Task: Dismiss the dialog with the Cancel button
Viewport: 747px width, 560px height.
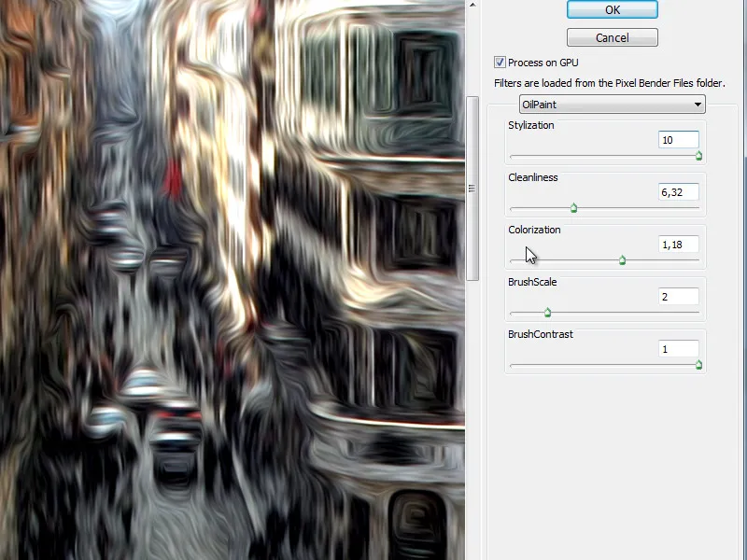Action: pyautogui.click(x=613, y=37)
